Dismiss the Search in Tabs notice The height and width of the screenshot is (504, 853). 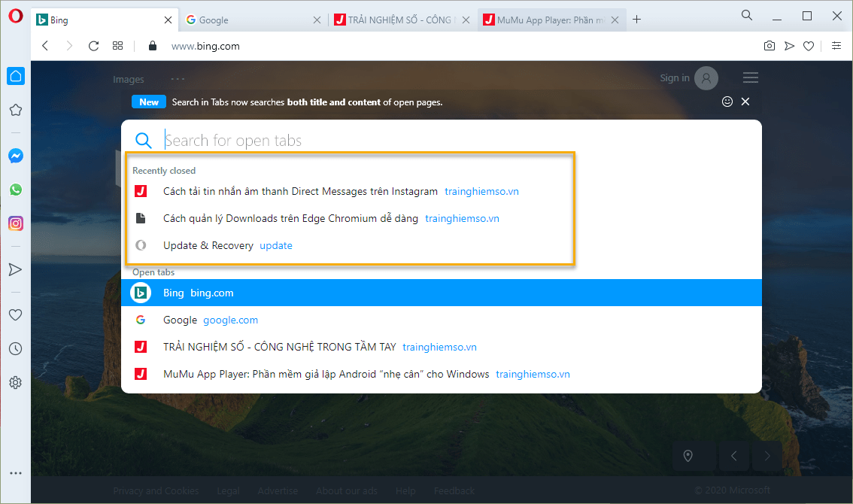point(745,102)
